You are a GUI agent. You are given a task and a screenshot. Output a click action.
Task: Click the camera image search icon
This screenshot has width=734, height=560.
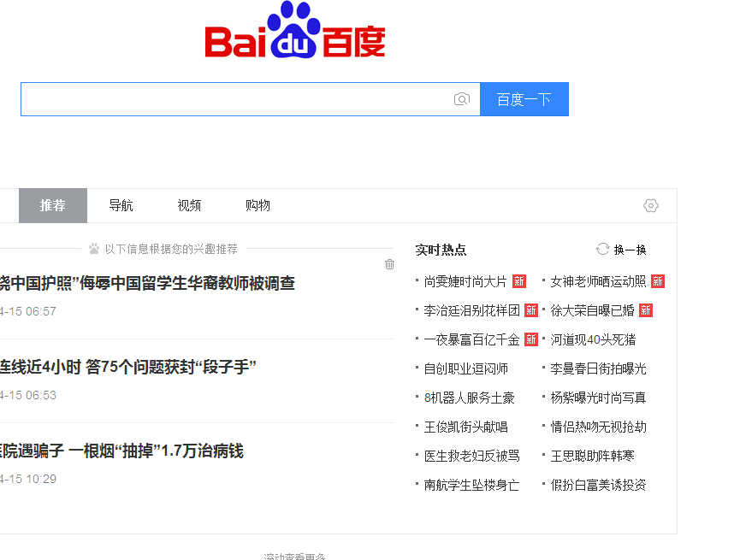[462, 98]
